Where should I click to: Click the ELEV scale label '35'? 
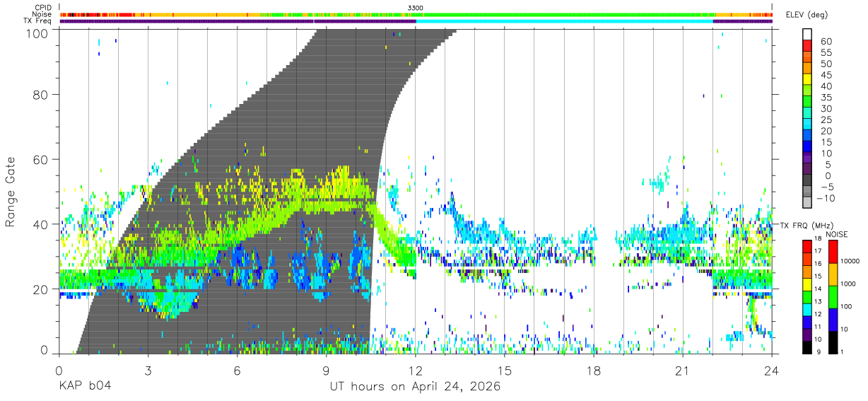click(826, 98)
